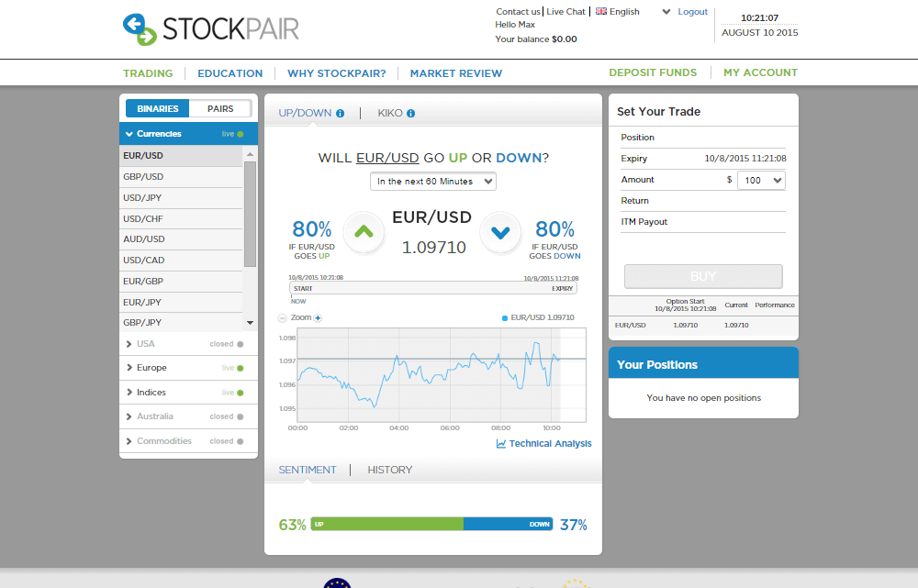This screenshot has height=588, width=918.
Task: Click the Contact us link
Action: click(x=518, y=12)
